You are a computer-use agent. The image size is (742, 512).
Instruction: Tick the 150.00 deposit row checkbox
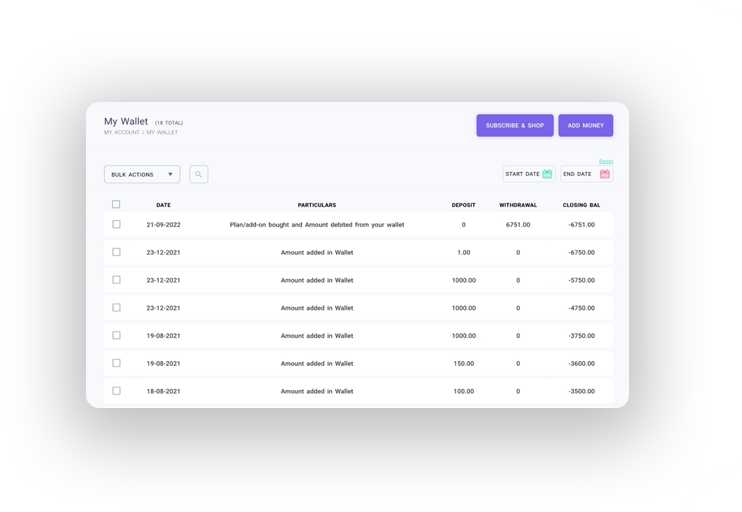[x=116, y=363]
